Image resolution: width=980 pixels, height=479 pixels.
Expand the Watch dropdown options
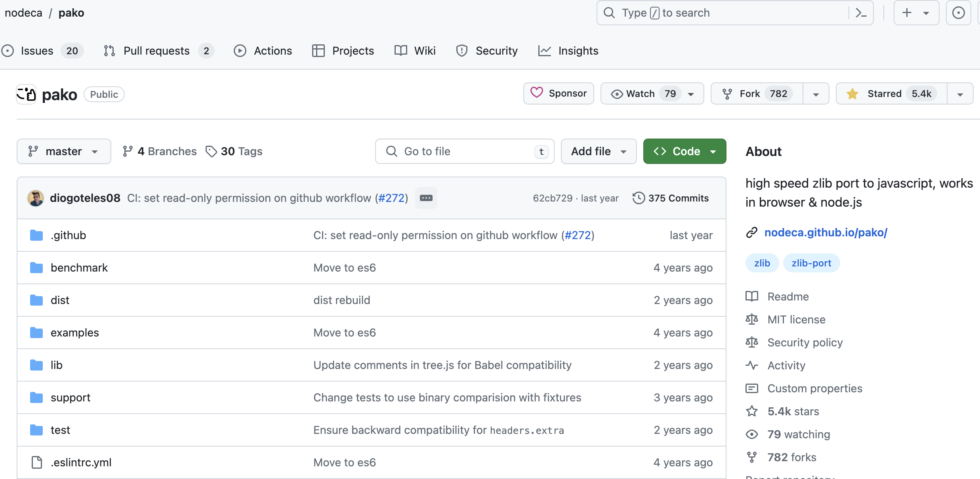(x=692, y=94)
